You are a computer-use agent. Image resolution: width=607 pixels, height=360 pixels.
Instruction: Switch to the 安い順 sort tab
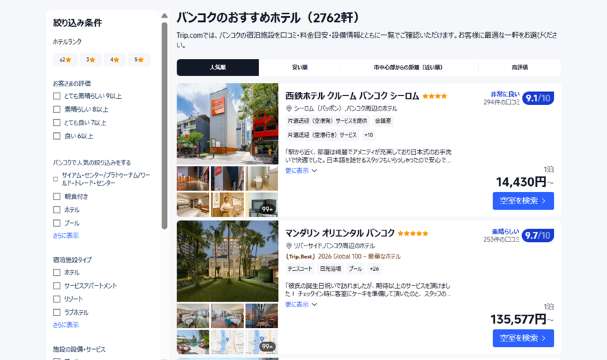point(300,67)
